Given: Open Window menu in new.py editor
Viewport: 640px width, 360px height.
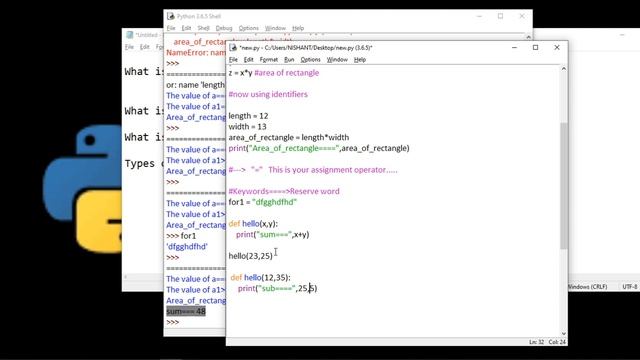Looking at the screenshot, I should point(337,60).
